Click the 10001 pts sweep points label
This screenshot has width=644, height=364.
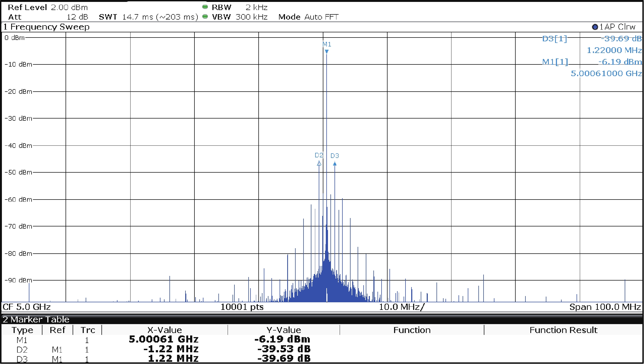pos(242,307)
